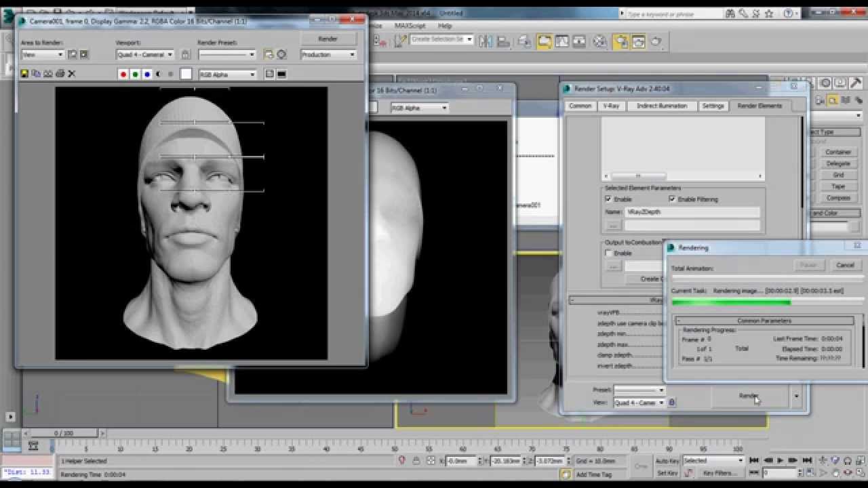Toggle monochrome display button

(170, 75)
